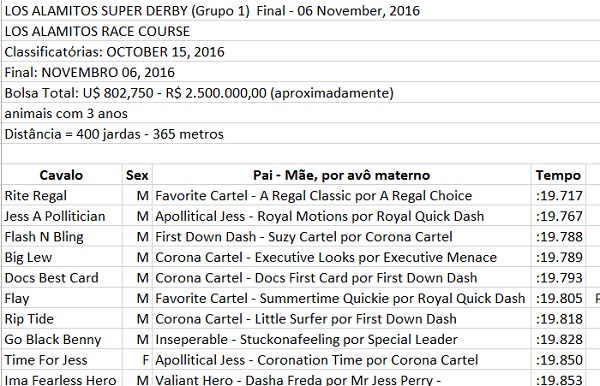The image size is (600, 386).
Task: Click the Flash N Bling cell
Action: (x=62, y=237)
